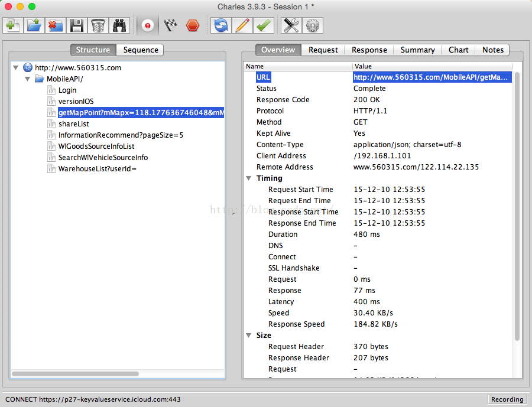Click the Response Speed value 184.82 KB/s
The height and width of the screenshot is (407, 532).
[375, 324]
